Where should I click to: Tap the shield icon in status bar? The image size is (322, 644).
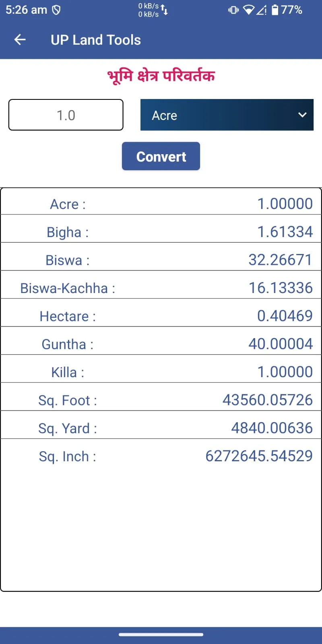coord(56,10)
